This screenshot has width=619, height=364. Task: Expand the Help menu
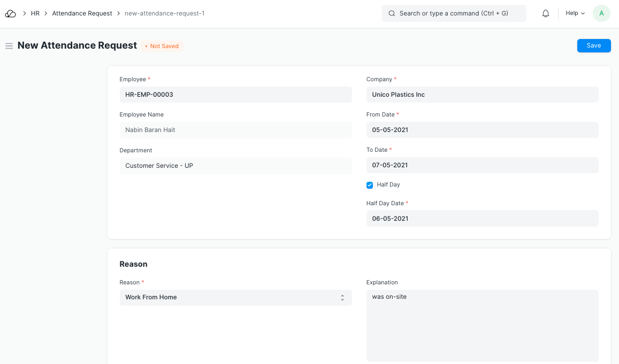[x=575, y=13]
